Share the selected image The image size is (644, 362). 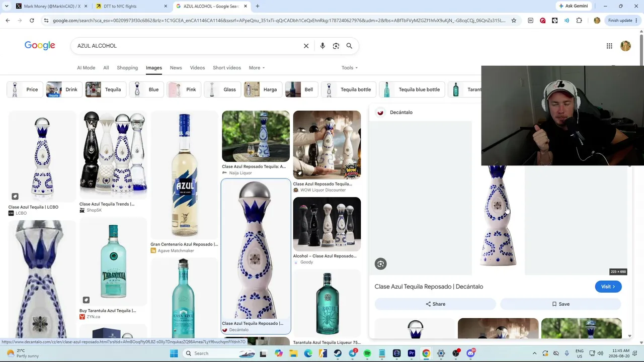coord(435,304)
